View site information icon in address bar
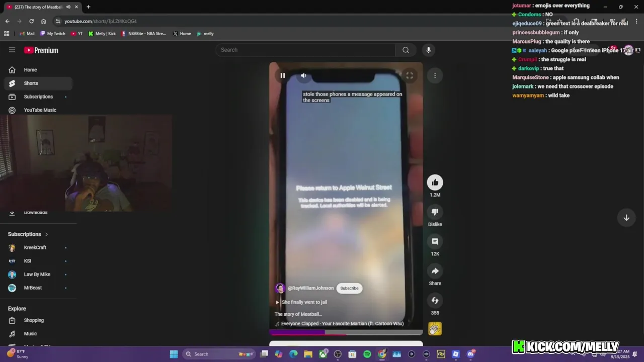The width and height of the screenshot is (644, 362). click(58, 21)
